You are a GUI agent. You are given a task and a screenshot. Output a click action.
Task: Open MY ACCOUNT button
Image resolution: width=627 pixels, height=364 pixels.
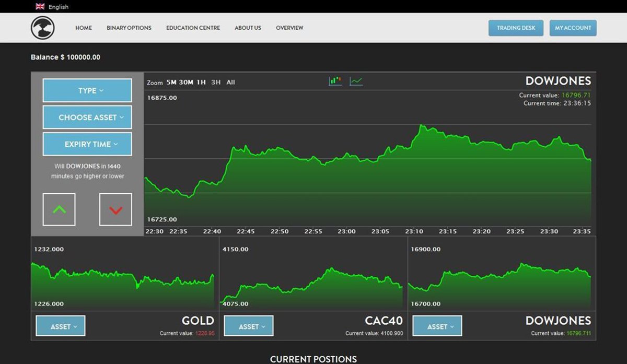(x=573, y=28)
